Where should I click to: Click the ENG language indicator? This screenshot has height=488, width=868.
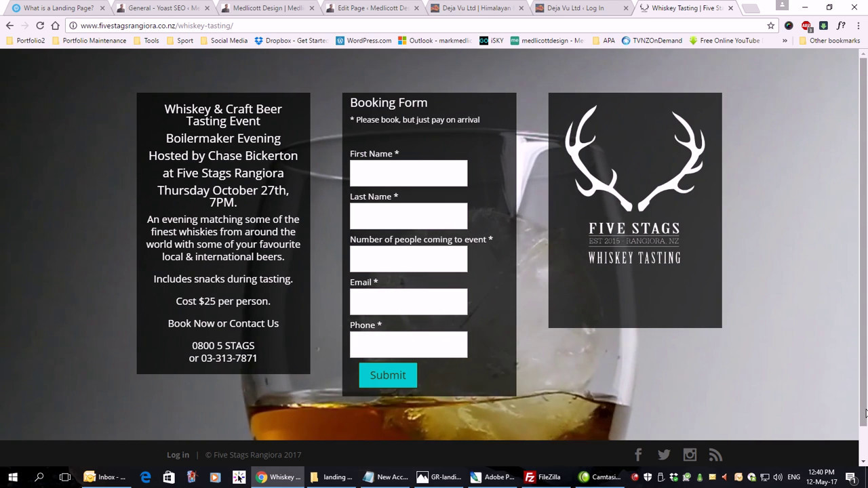click(793, 477)
